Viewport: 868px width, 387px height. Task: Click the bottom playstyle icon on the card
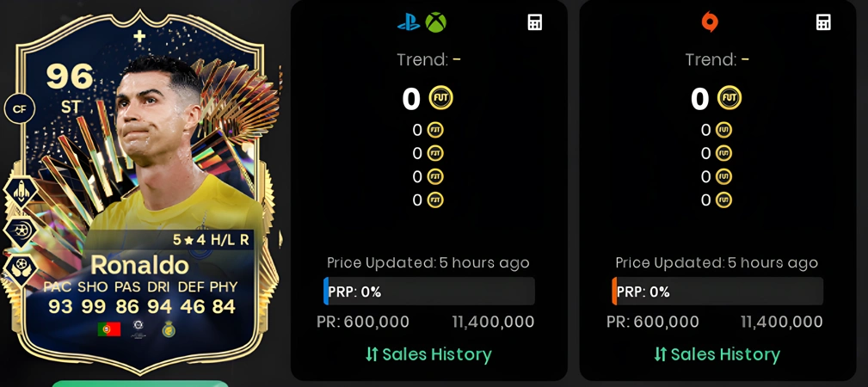click(21, 270)
